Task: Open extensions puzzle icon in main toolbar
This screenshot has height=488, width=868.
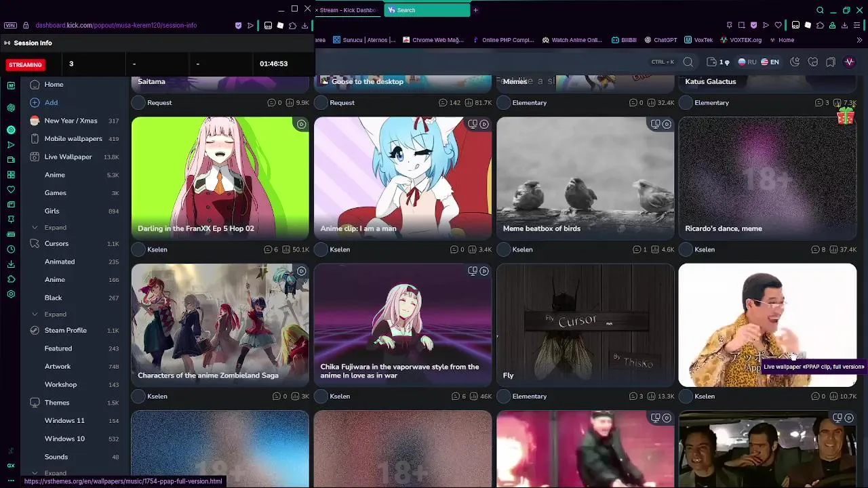Action: tap(820, 26)
